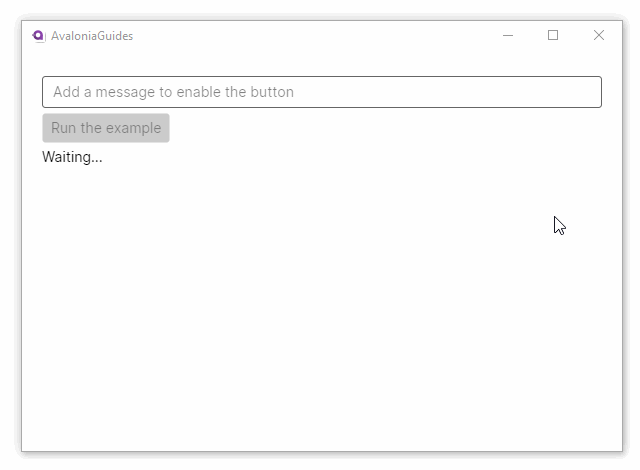This screenshot has height=470, width=640.
Task: Click the "Run the example" button
Action: tap(106, 128)
